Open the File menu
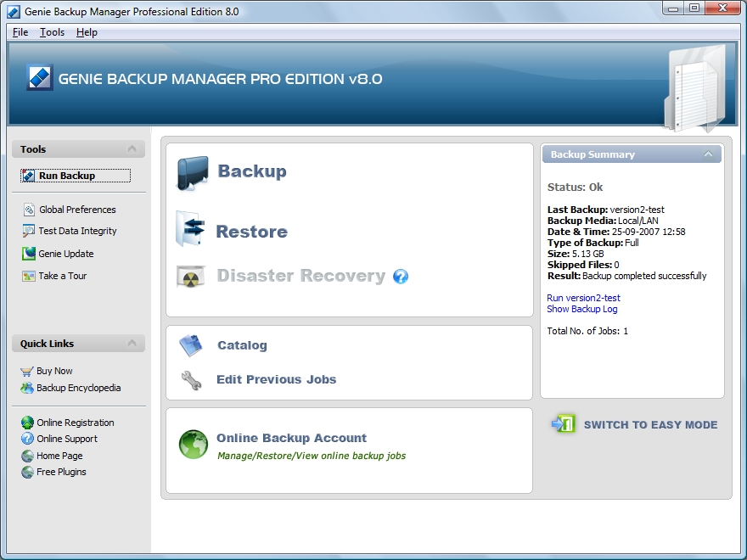 tap(20, 32)
